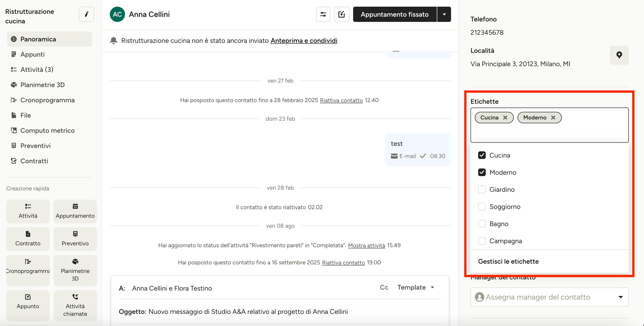Screen dimensions: 644x326
Task: Click Riattiva contatto link at 19.00
Action: (x=343, y=262)
